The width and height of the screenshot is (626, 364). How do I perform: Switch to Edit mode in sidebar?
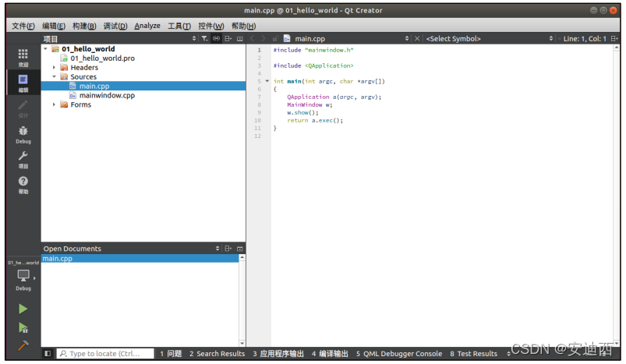coord(23,83)
